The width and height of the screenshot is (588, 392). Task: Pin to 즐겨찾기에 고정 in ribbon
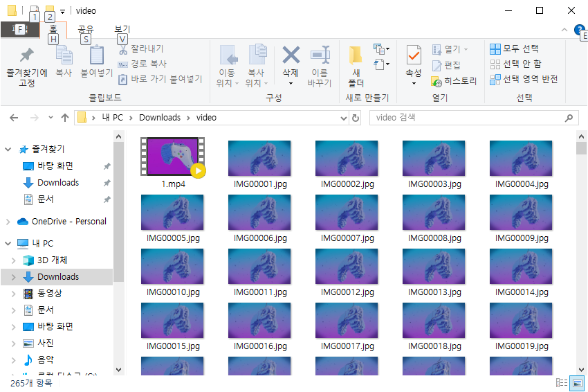(x=26, y=67)
